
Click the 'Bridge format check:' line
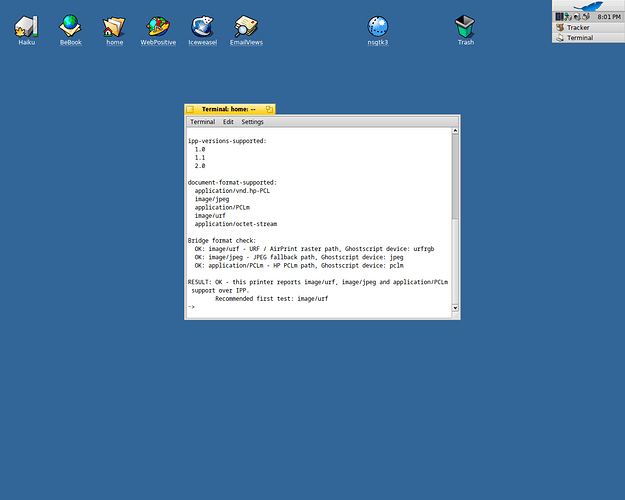click(x=222, y=241)
